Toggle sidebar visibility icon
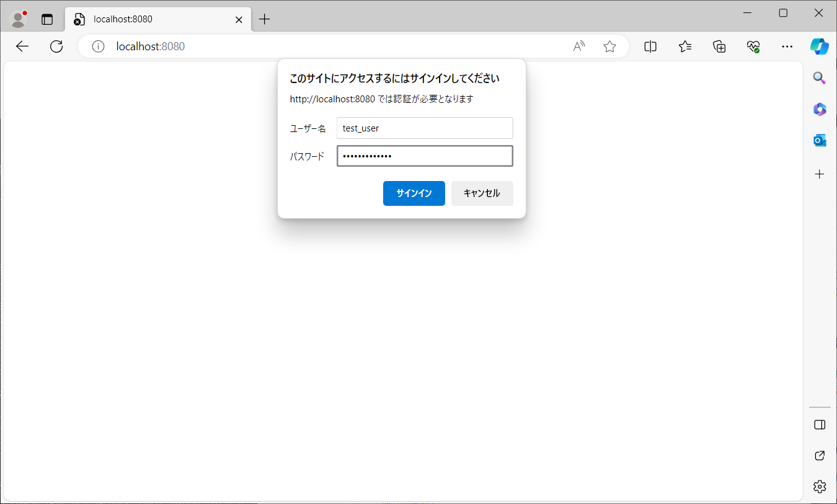Screen dimensions: 837x504 pyautogui.click(x=820, y=425)
